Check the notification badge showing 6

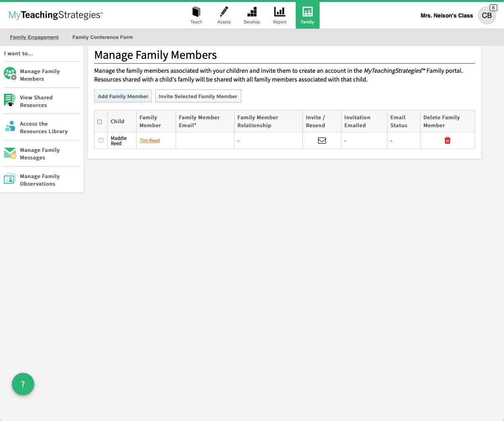(493, 8)
